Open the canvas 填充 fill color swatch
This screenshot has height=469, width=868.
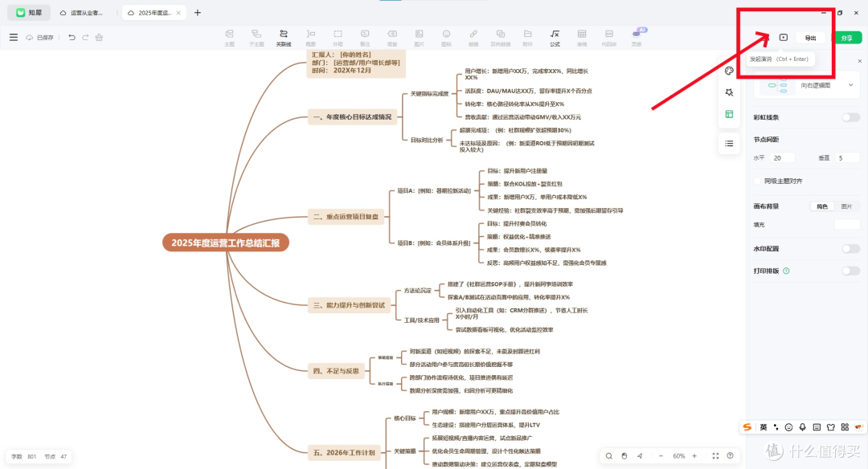click(846, 225)
